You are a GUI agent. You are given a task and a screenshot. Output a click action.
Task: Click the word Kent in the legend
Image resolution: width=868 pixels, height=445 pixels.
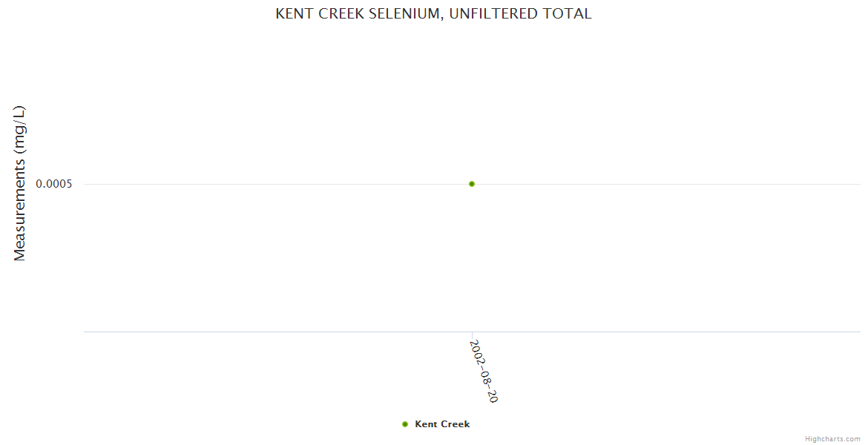point(427,424)
